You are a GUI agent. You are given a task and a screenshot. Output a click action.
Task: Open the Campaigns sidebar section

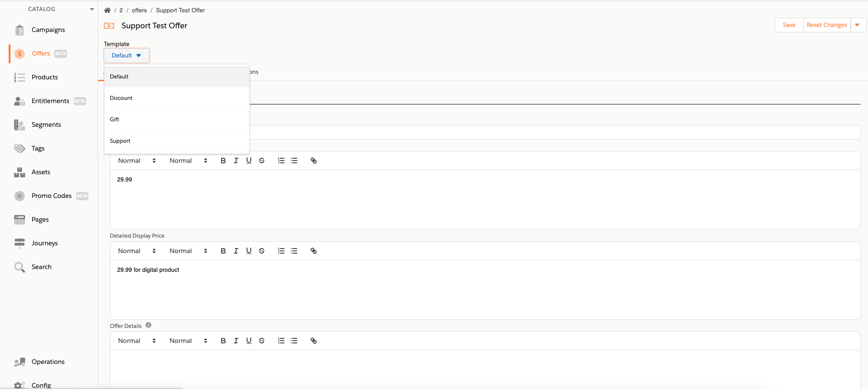click(48, 30)
